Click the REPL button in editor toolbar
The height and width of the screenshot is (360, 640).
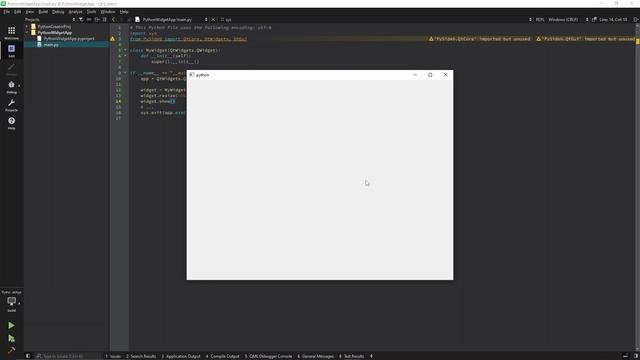(x=540, y=19)
